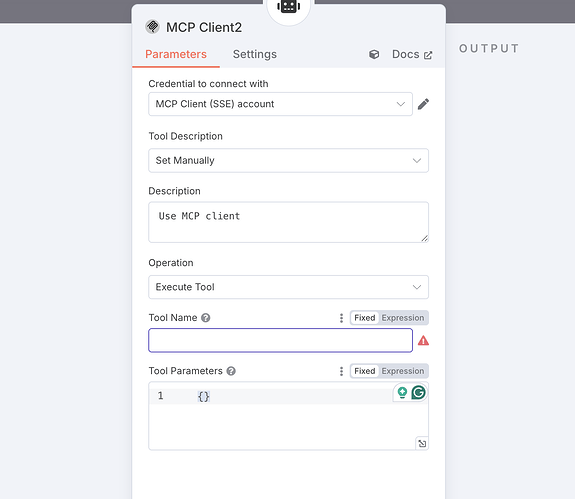Click the pencil edit credential icon
The width and height of the screenshot is (575, 499).
(x=423, y=104)
